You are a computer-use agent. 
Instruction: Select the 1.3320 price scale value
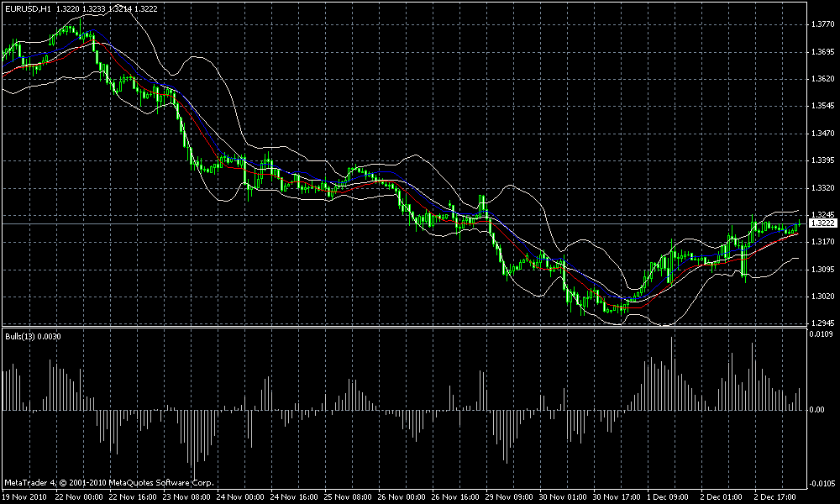[823, 188]
